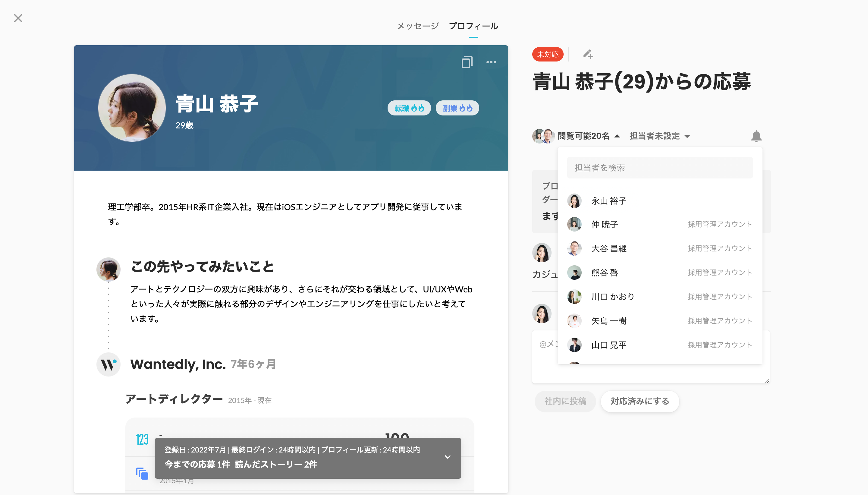This screenshot has height=495, width=868.
Task: Switch to the メッセージ tab
Action: [418, 26]
